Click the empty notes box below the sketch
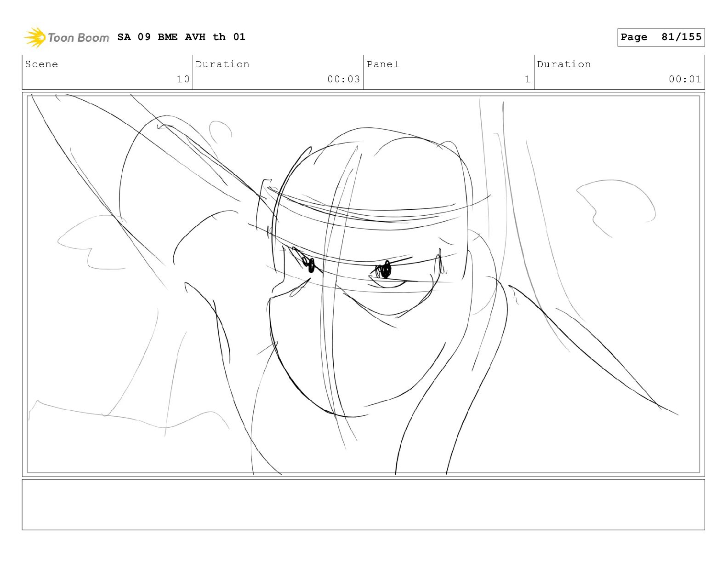 point(364,505)
